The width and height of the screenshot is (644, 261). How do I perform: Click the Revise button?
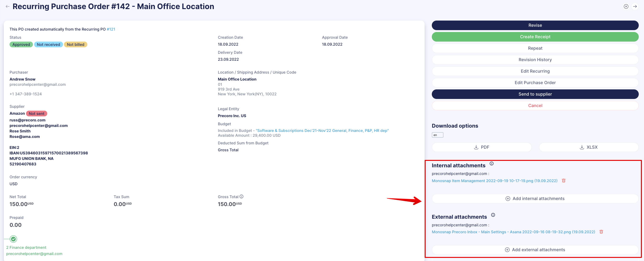pos(535,25)
